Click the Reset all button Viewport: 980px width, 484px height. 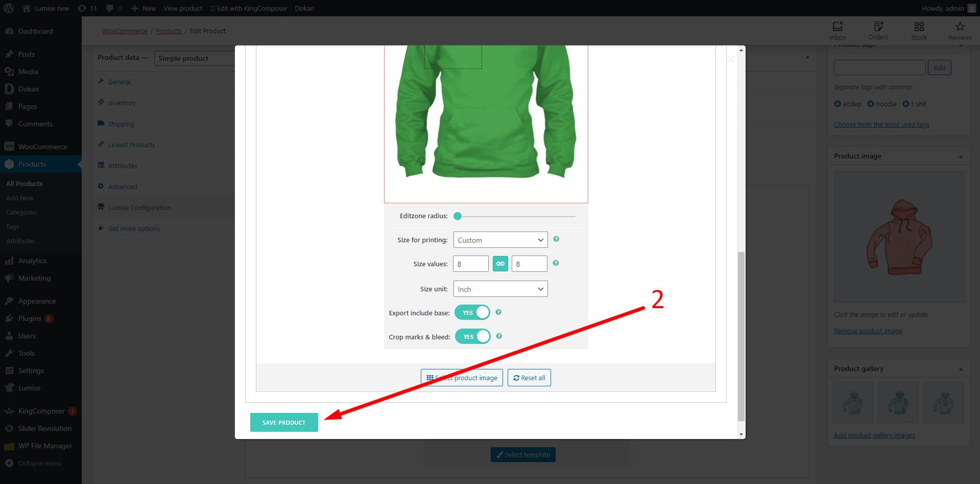(x=529, y=378)
